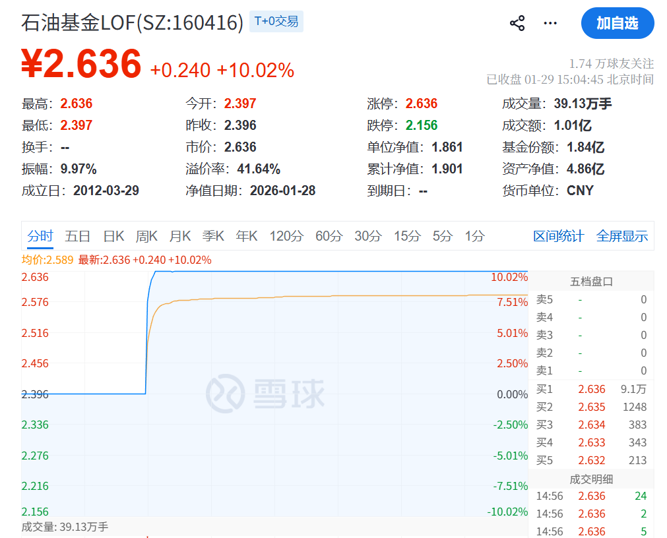Click the 加自选 button
Screen dimensions: 667x538
click(617, 23)
